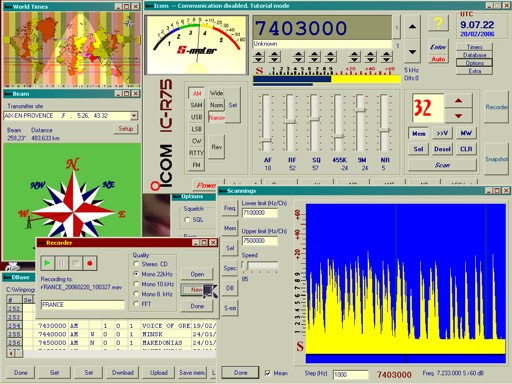Select database row 255 MINSK
Image resolution: width=512 pixels, height=384 pixels.
112,334
